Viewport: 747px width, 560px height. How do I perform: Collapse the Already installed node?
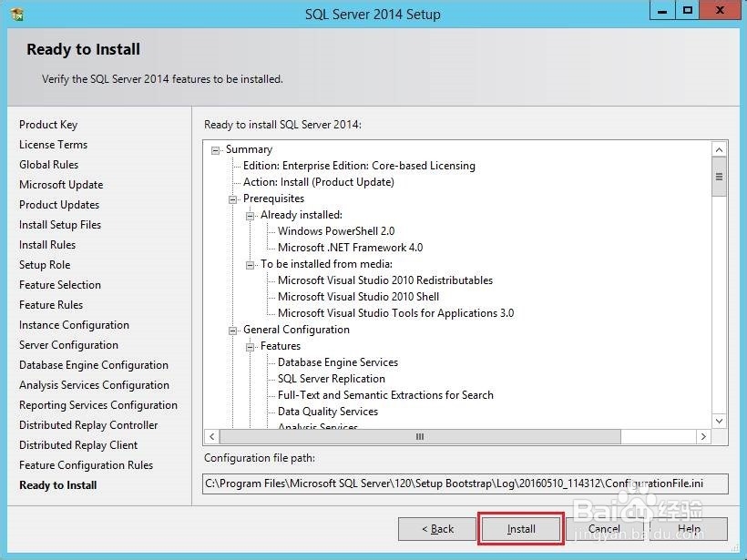pyautogui.click(x=251, y=216)
